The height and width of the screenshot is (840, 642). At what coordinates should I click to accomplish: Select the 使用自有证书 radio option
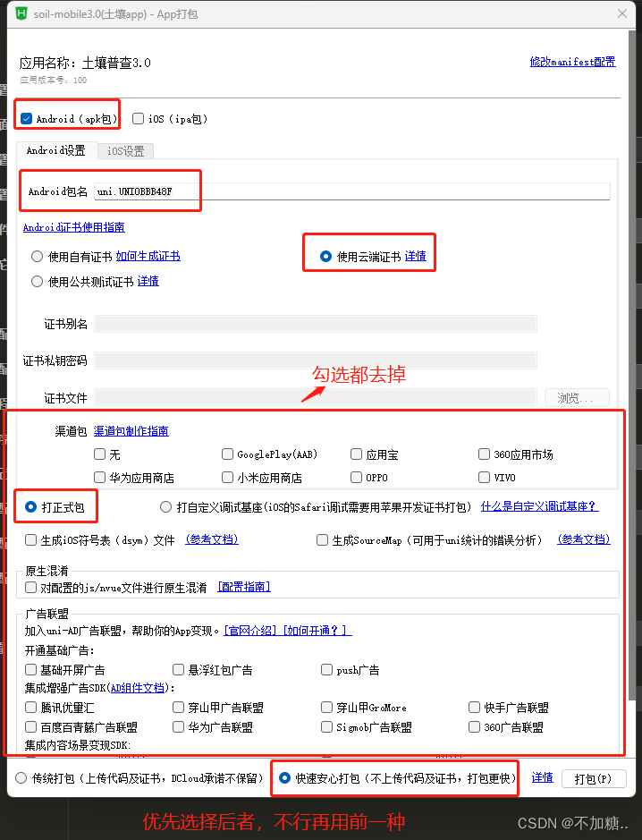pos(38,257)
